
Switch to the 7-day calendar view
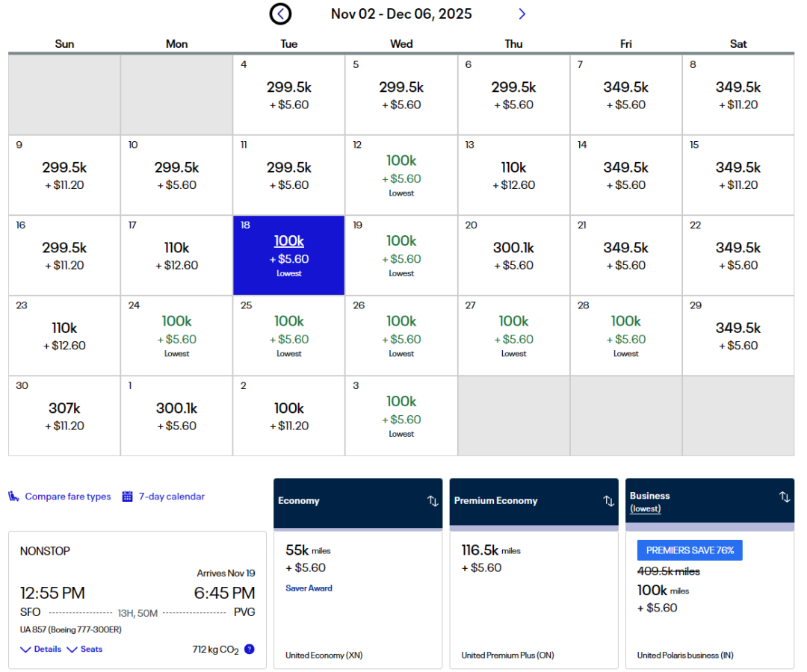[171, 497]
